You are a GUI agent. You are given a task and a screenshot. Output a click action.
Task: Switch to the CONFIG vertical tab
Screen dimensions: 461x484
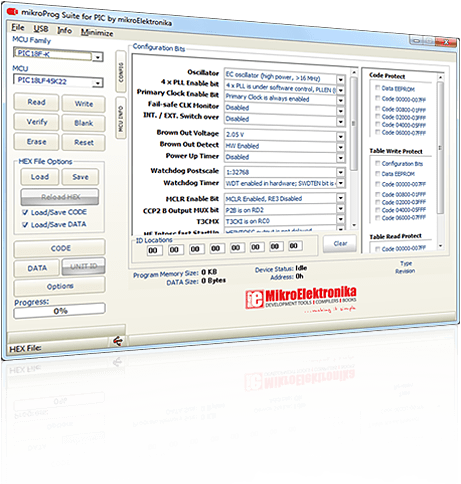121,72
